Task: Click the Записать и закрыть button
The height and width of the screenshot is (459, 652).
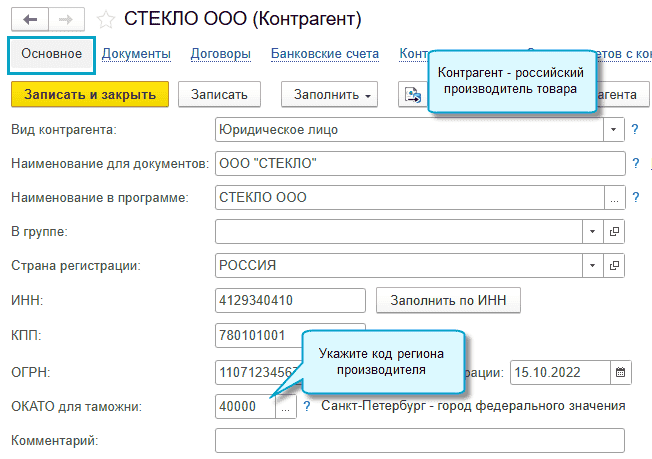Action: [90, 94]
